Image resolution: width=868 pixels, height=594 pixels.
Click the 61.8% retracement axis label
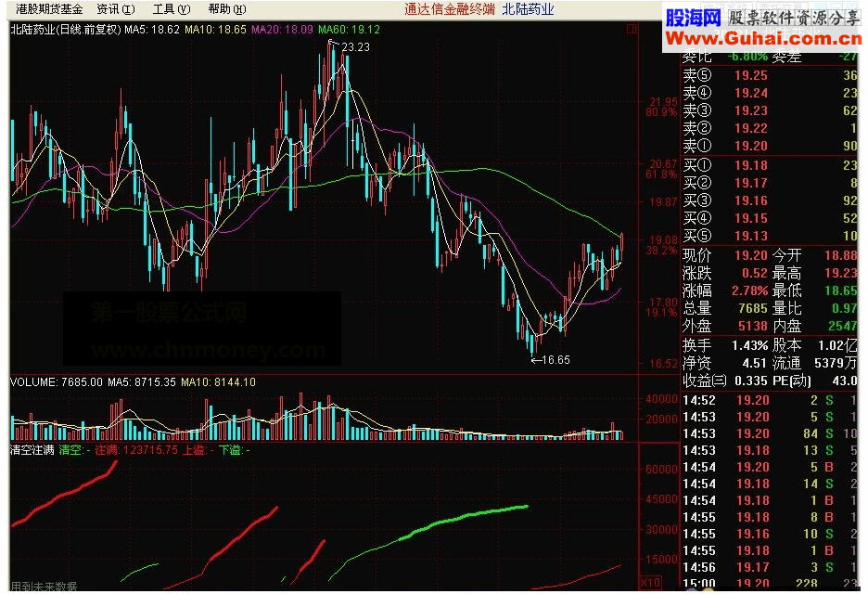661,174
